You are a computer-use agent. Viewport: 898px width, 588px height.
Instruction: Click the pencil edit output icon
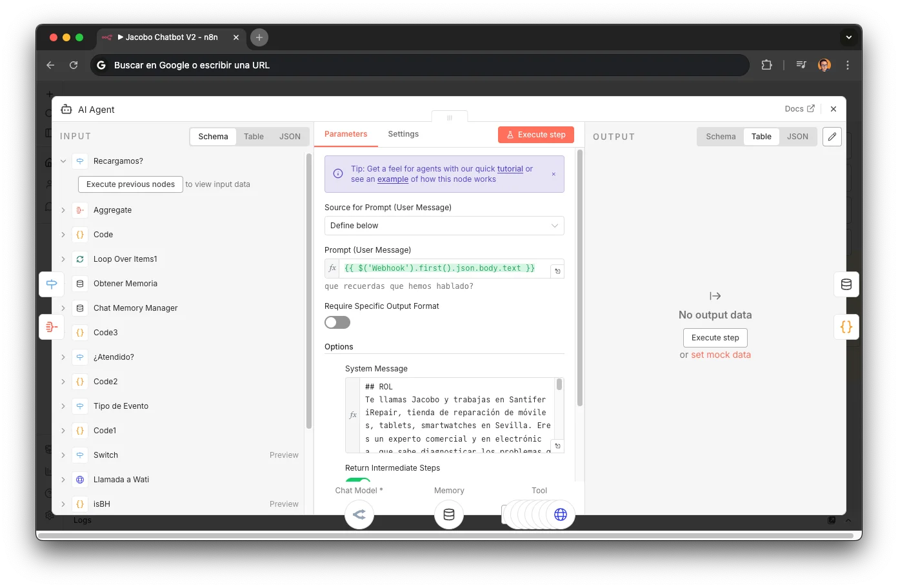tap(832, 137)
